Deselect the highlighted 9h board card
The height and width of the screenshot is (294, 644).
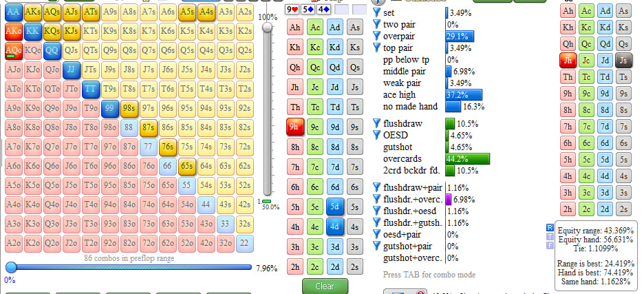(294, 127)
